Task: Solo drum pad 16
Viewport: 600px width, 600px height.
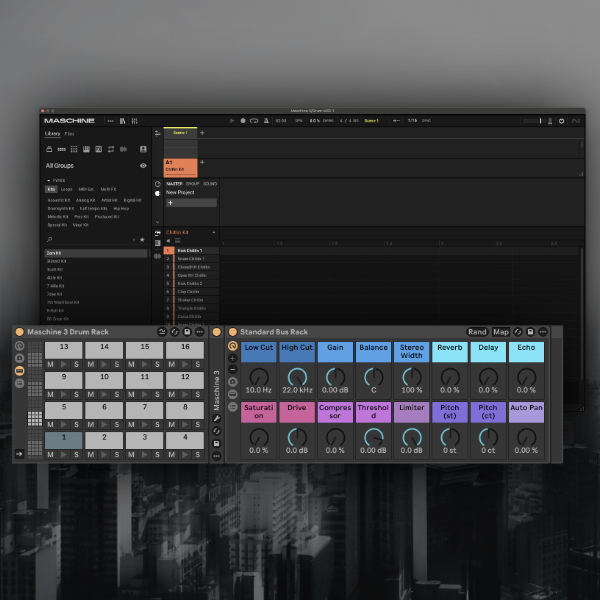Action: tap(198, 365)
